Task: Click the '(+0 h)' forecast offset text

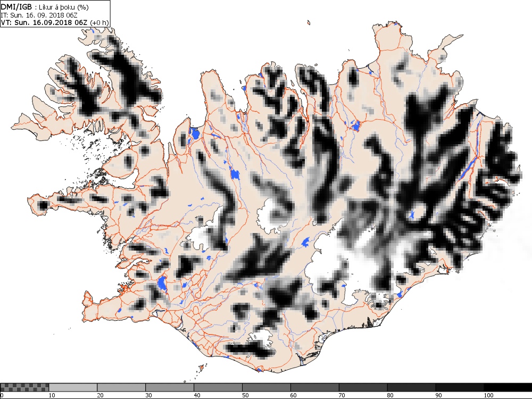Action: (x=99, y=23)
